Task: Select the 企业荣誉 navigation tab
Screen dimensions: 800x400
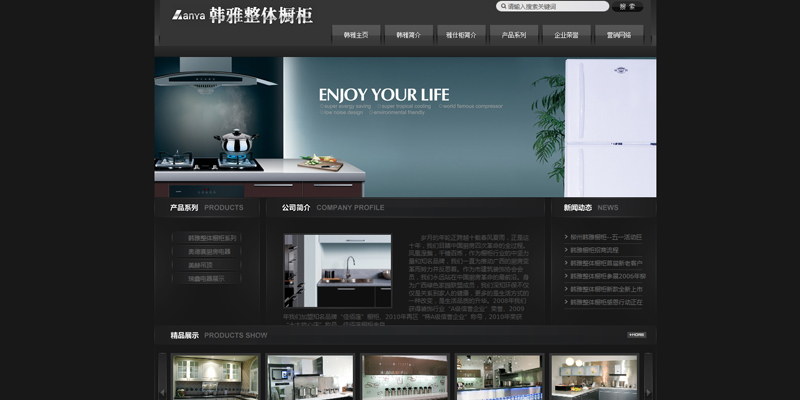Action: pyautogui.click(x=566, y=35)
